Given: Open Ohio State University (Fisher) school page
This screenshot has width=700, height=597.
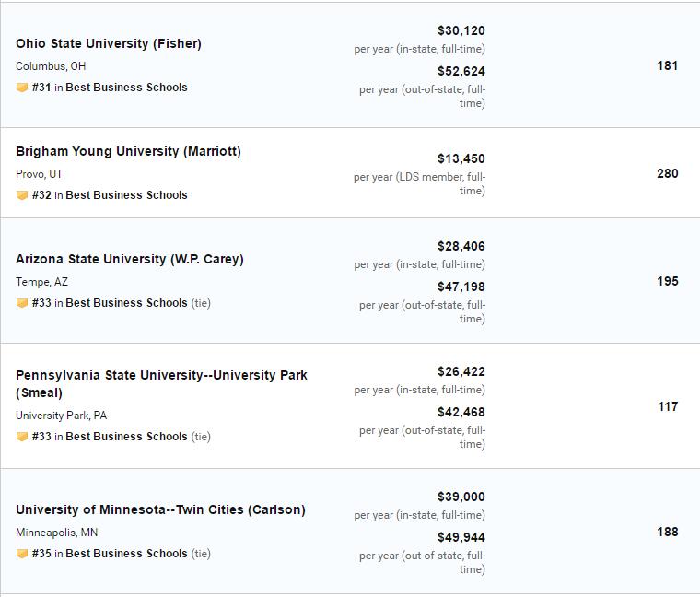Looking at the screenshot, I should click(109, 43).
